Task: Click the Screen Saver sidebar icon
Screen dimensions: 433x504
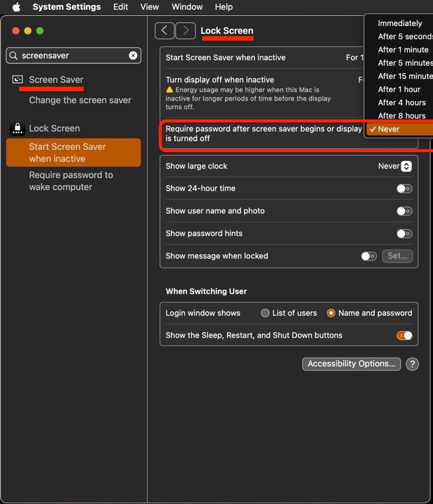Action: (17, 80)
